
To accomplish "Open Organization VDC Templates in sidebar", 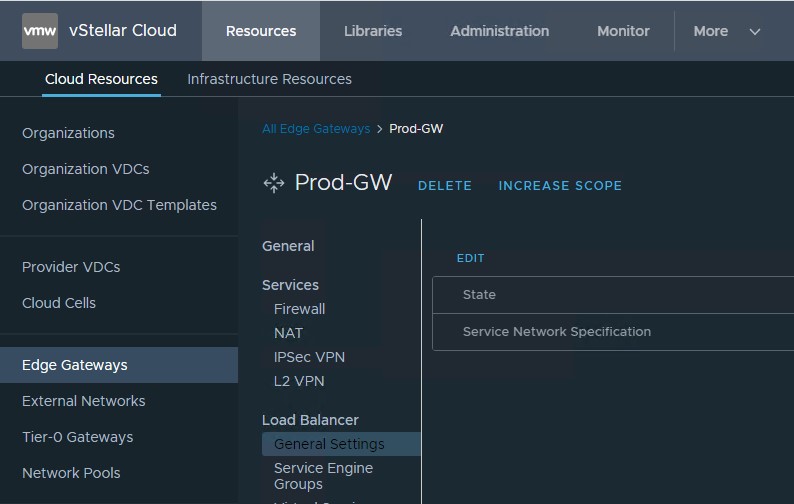I will pyautogui.click(x=119, y=205).
